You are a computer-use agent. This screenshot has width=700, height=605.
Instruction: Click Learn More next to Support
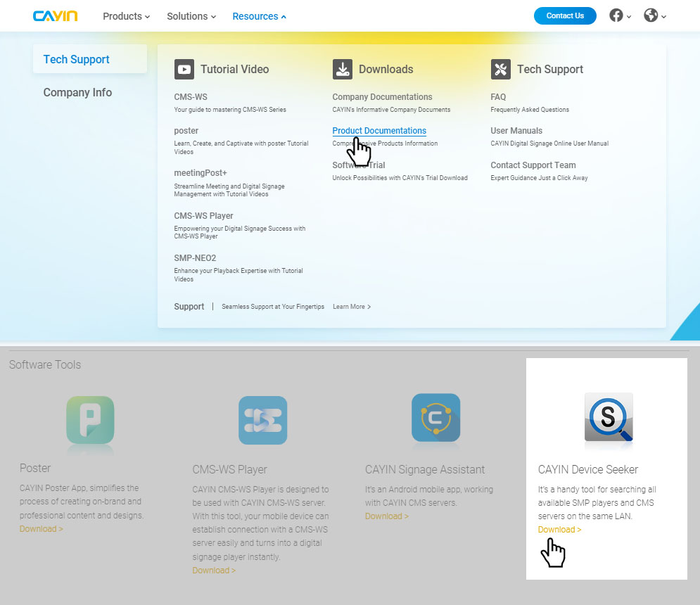click(x=351, y=307)
